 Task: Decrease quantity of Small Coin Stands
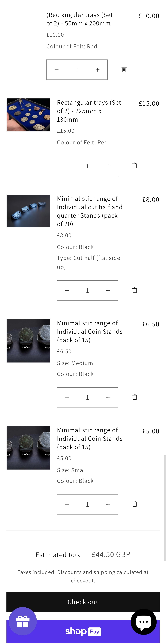tap(67, 504)
